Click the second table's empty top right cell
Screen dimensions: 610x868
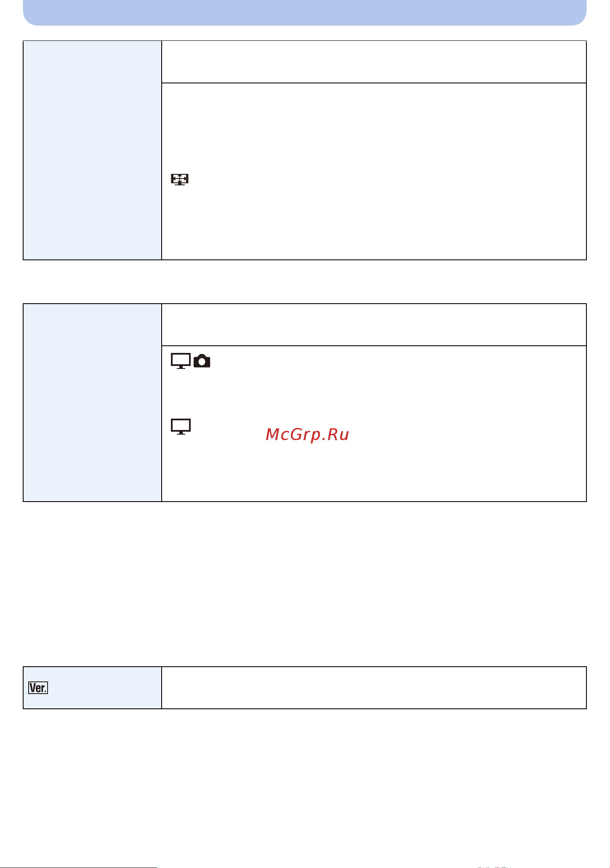(374, 325)
